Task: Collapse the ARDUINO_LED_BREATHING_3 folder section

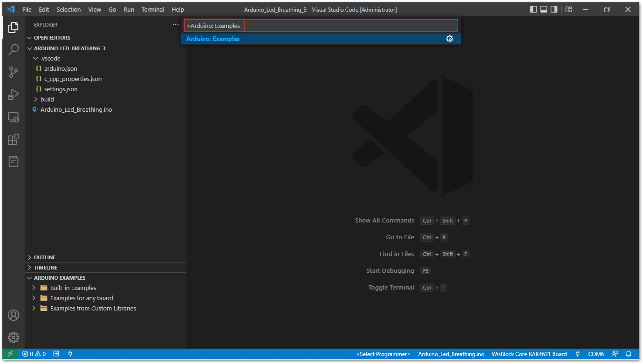Action: pos(105,48)
